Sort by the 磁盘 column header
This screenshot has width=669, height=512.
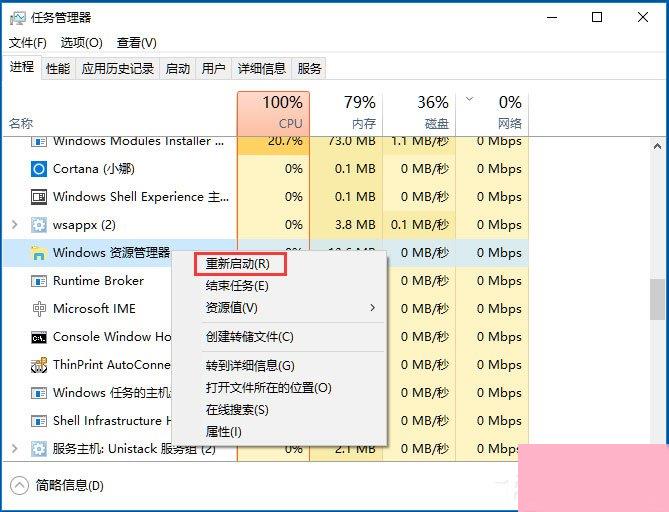click(419, 113)
